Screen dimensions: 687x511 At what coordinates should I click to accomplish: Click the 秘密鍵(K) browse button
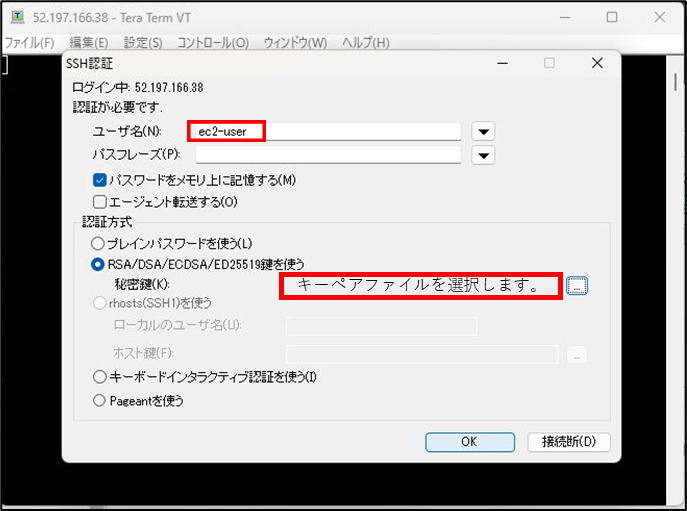577,286
